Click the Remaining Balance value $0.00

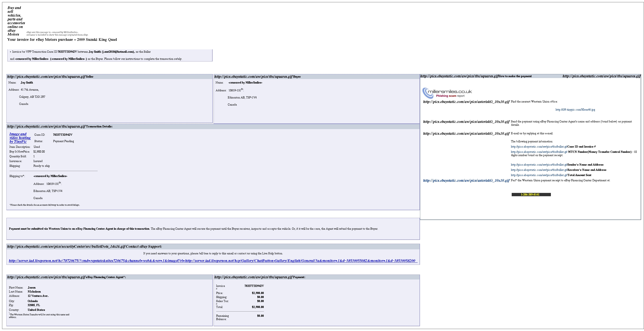coord(261,316)
